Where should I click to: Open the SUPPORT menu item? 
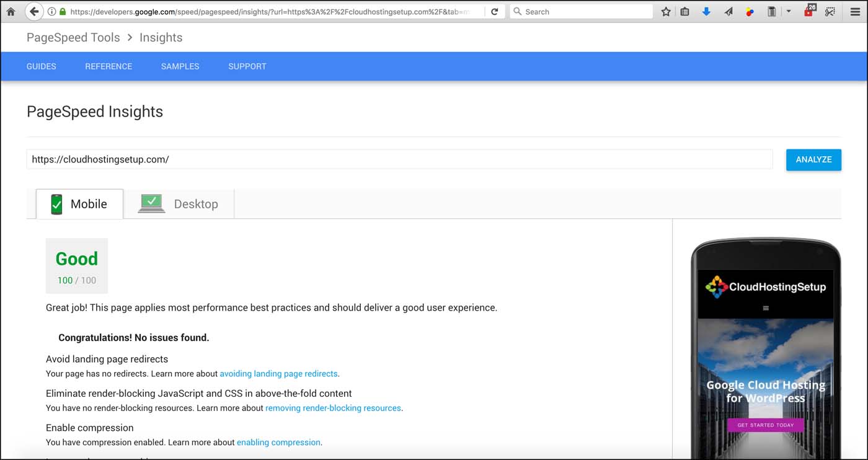(x=247, y=66)
